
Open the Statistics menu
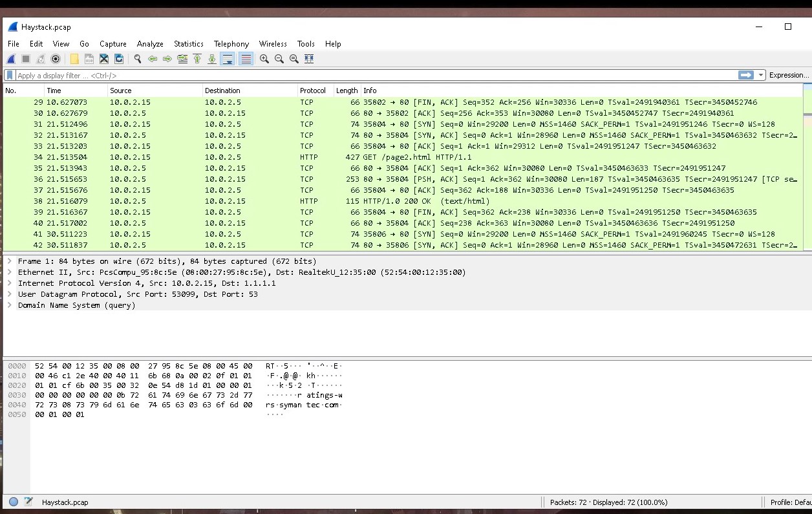pyautogui.click(x=189, y=44)
